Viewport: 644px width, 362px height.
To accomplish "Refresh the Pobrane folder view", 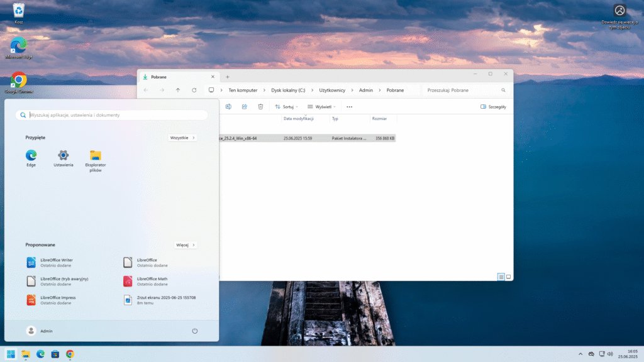I will 194,90.
